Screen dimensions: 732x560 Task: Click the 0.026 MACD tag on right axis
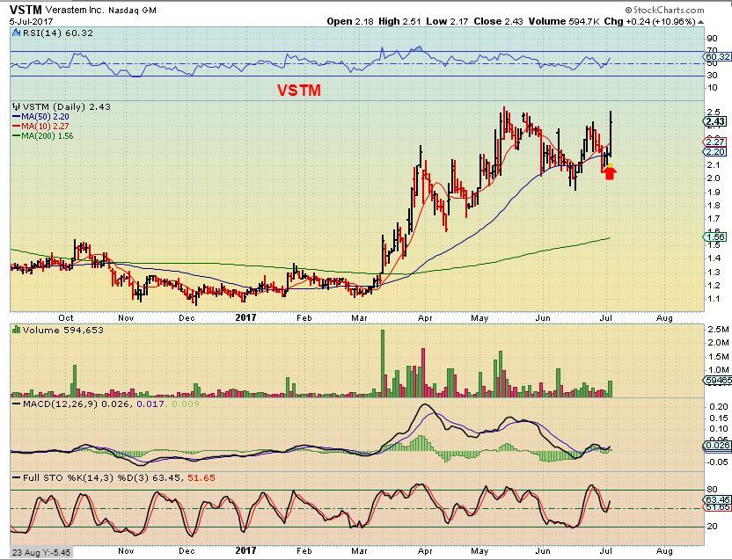(717, 445)
